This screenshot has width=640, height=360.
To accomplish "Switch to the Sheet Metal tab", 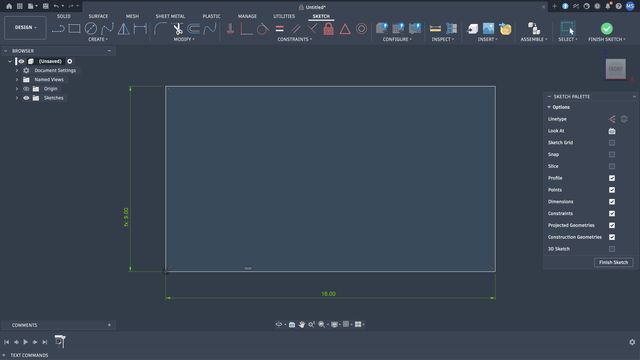I will [170, 16].
